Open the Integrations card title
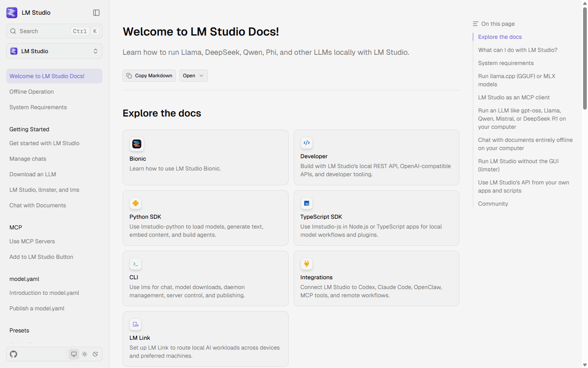Screen dimensions: 588x368 (316, 277)
